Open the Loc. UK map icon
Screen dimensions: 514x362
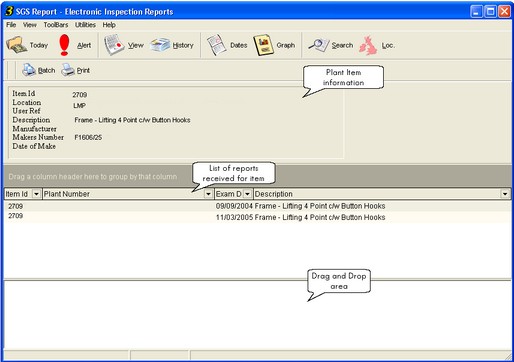tap(368, 45)
